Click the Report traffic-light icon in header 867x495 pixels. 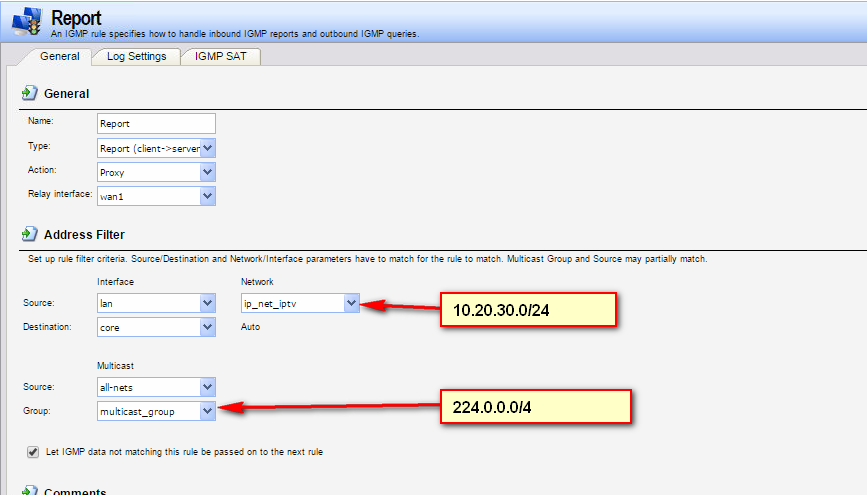click(x=25, y=21)
